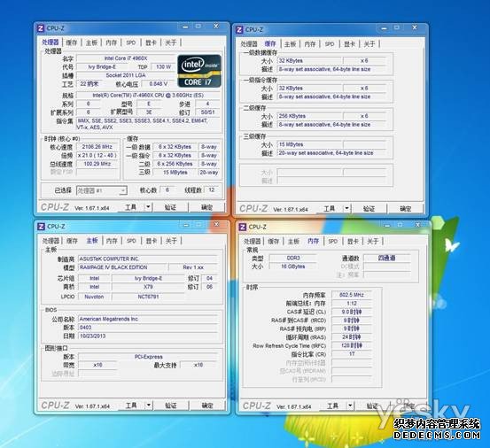Click the 验证 button in the 处理器 window

click(x=170, y=207)
